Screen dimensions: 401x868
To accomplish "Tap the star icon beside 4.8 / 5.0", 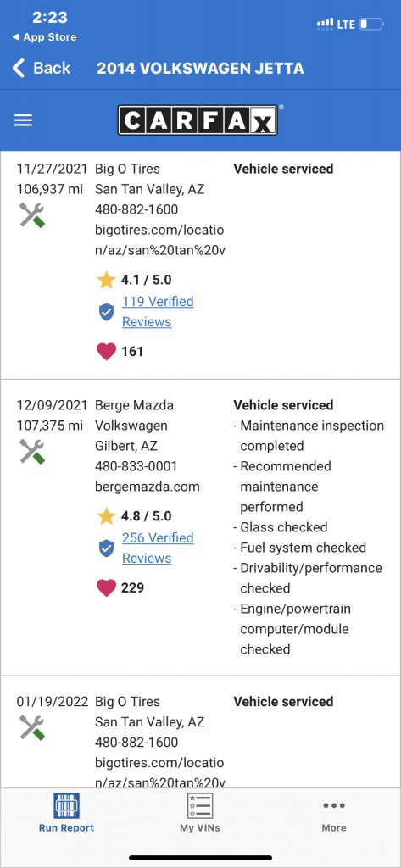I will [x=106, y=516].
